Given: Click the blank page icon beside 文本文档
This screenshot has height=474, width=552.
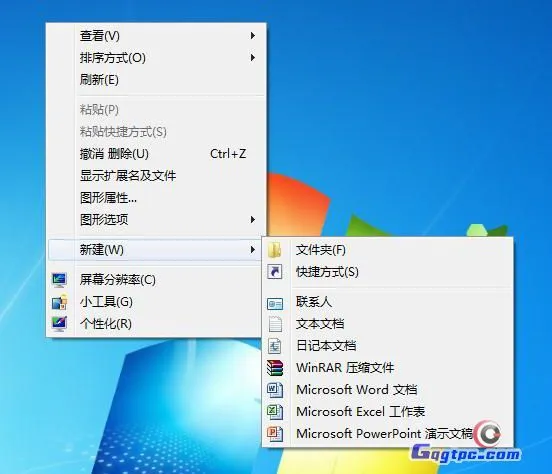Looking at the screenshot, I should (275, 324).
